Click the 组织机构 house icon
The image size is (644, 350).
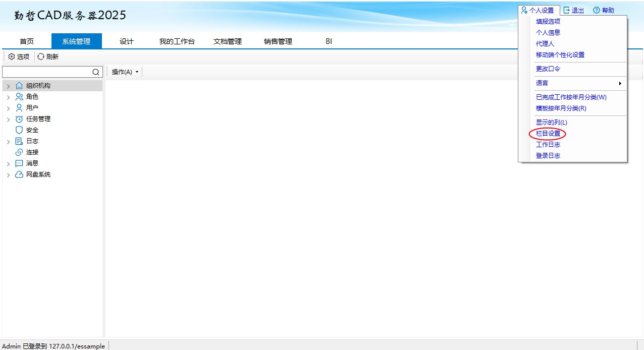pos(19,86)
